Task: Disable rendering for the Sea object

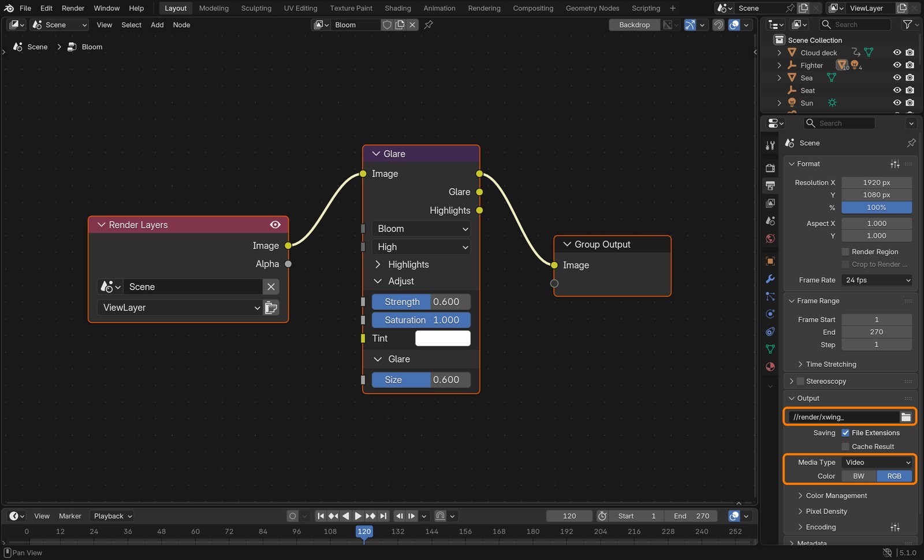Action: tap(910, 77)
